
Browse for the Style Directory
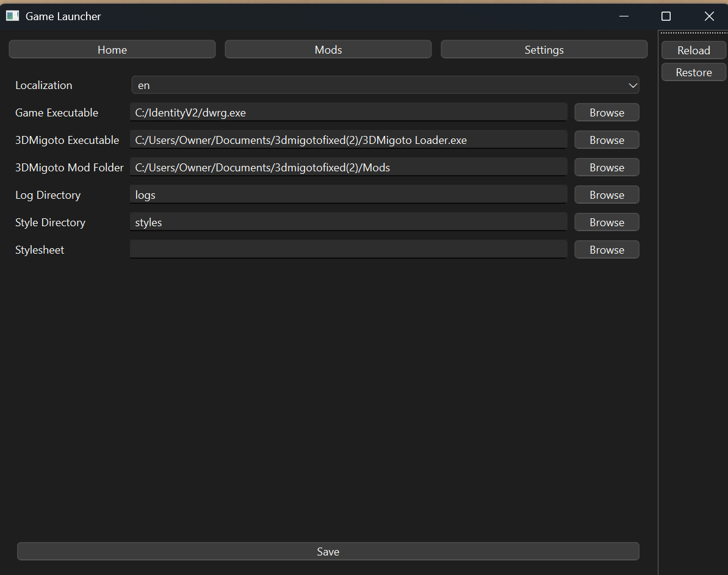(x=606, y=222)
